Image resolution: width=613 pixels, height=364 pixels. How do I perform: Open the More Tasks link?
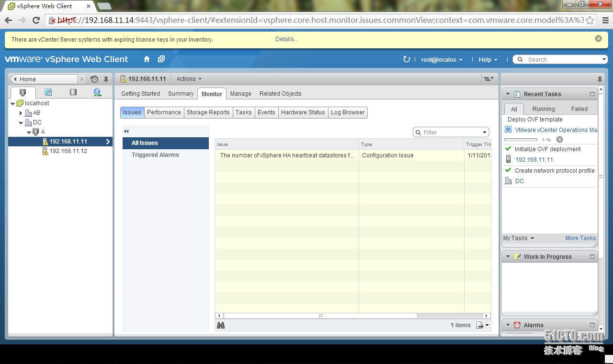(x=580, y=238)
